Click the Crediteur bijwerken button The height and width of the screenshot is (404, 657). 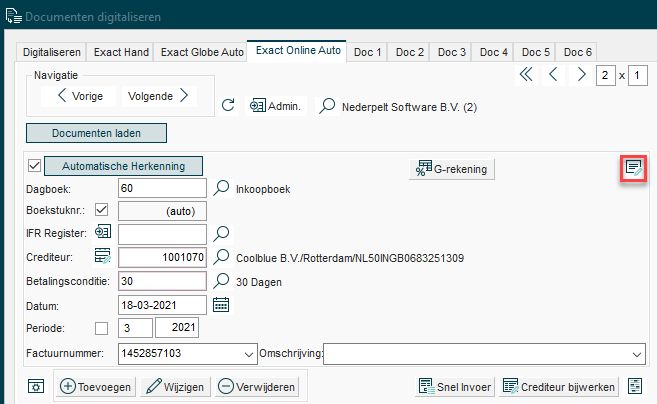(557, 386)
